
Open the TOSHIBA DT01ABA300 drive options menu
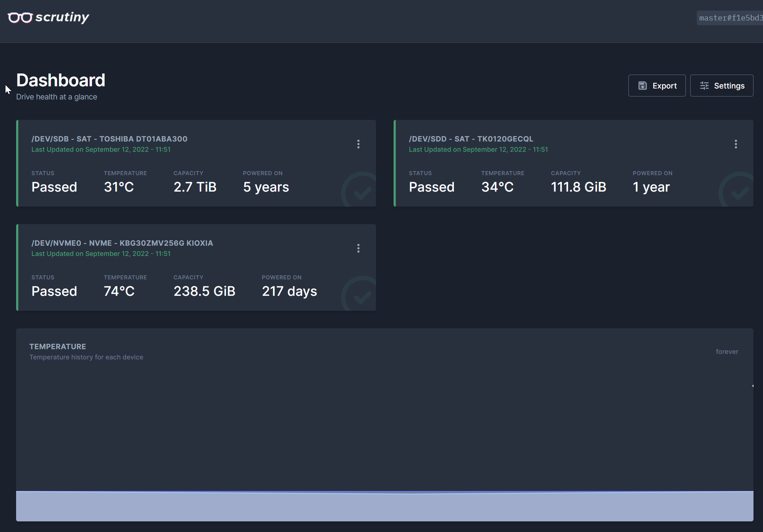pyautogui.click(x=358, y=144)
